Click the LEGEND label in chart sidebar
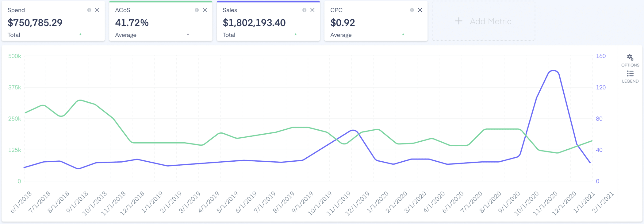This screenshot has width=644, height=224. [630, 81]
